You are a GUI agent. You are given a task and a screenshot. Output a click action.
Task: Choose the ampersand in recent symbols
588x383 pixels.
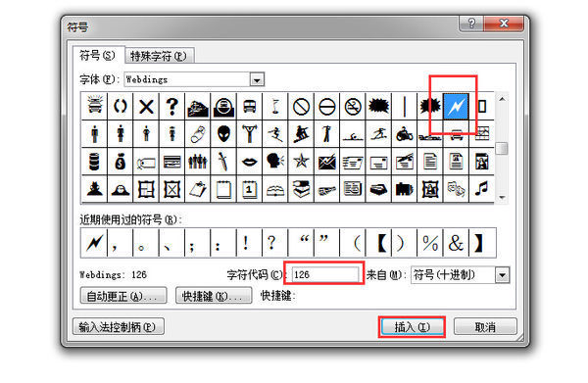point(456,243)
